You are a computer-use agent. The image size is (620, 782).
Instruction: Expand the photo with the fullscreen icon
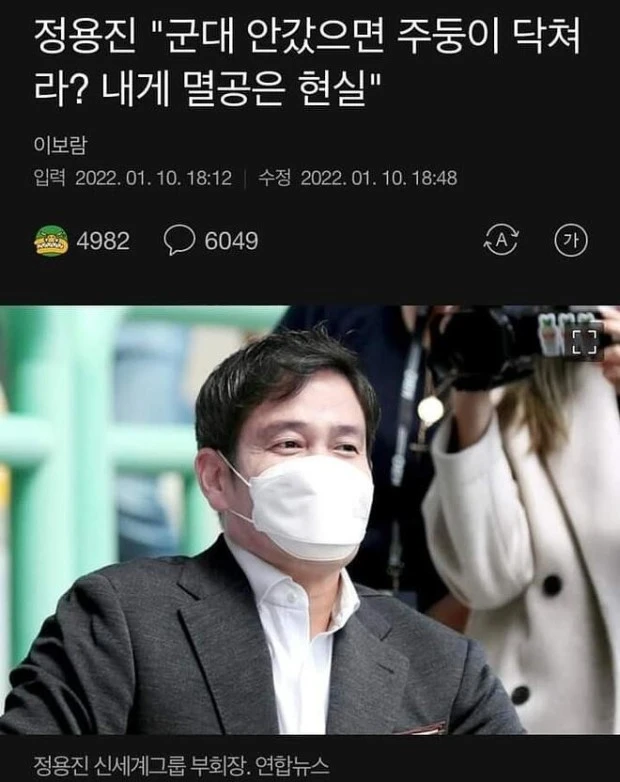[584, 342]
